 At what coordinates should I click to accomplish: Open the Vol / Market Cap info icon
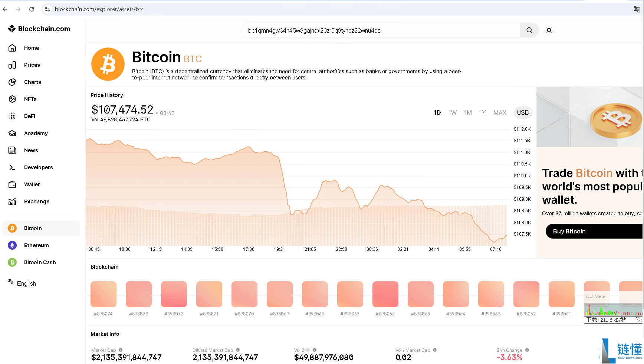(435, 350)
